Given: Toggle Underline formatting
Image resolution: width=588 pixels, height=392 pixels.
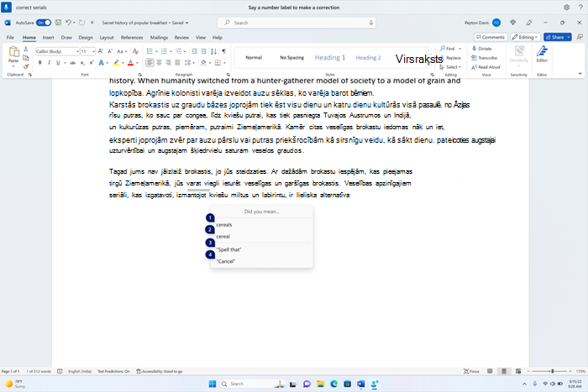Looking at the screenshot, I should pyautogui.click(x=58, y=63).
